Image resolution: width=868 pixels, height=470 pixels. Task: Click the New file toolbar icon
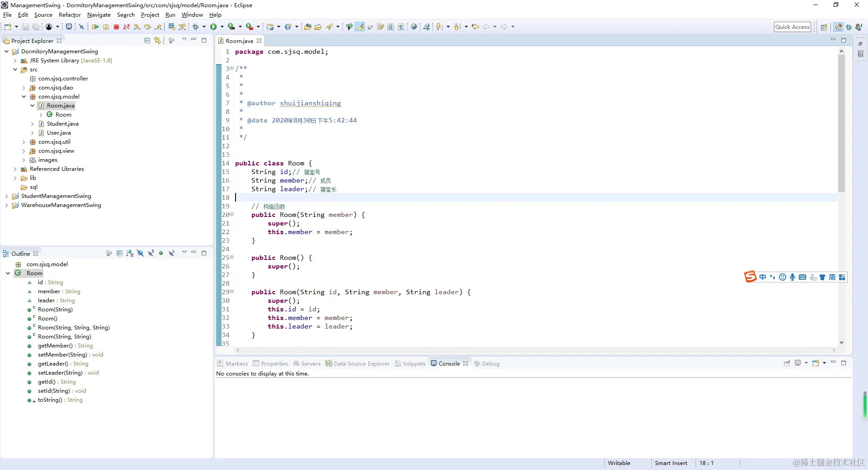8,27
